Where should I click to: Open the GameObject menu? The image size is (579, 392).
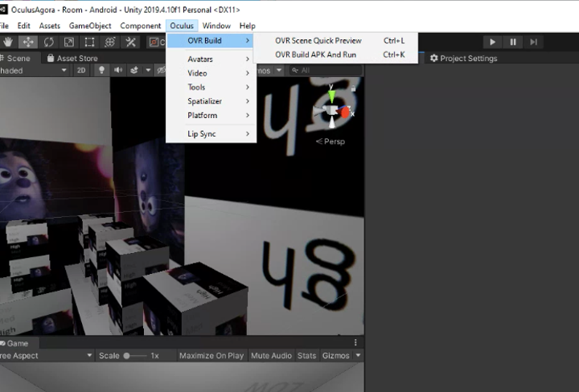pos(90,26)
